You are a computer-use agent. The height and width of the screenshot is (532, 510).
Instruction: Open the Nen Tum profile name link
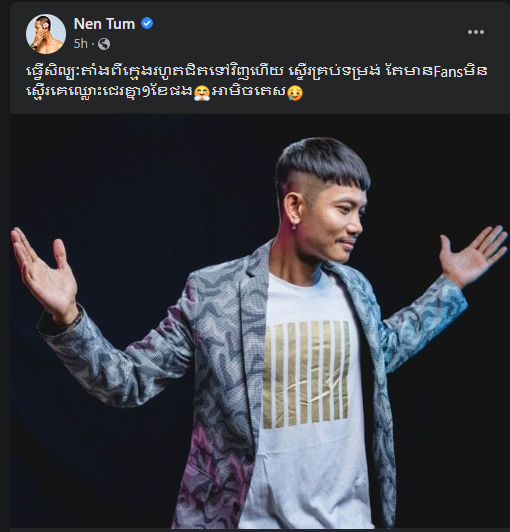pos(104,24)
